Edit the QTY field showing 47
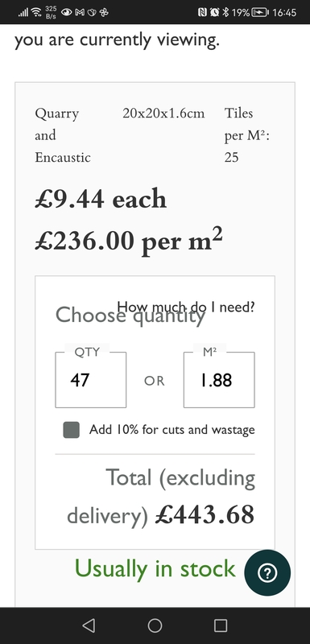 (91, 380)
